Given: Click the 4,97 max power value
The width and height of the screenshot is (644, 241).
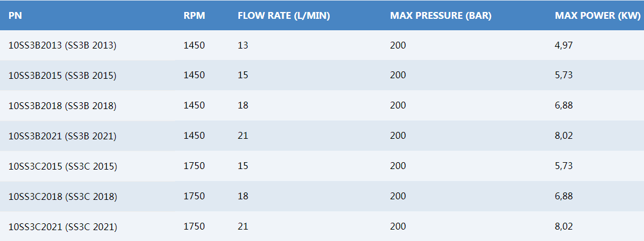Looking at the screenshot, I should (x=564, y=45).
